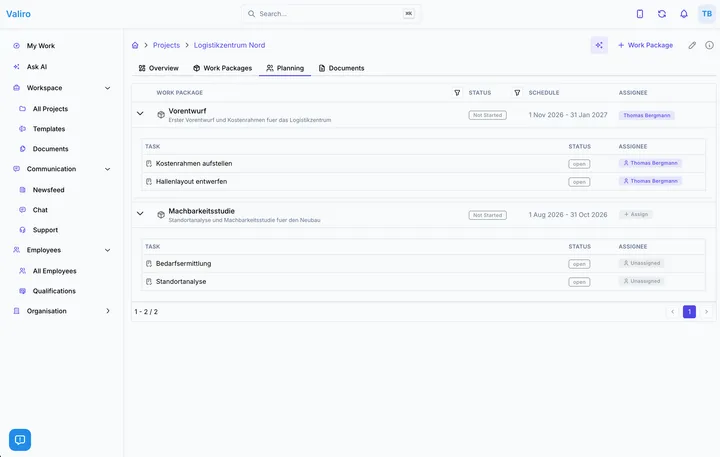Open Support in sidebar
The width and height of the screenshot is (720, 457).
coord(45,230)
